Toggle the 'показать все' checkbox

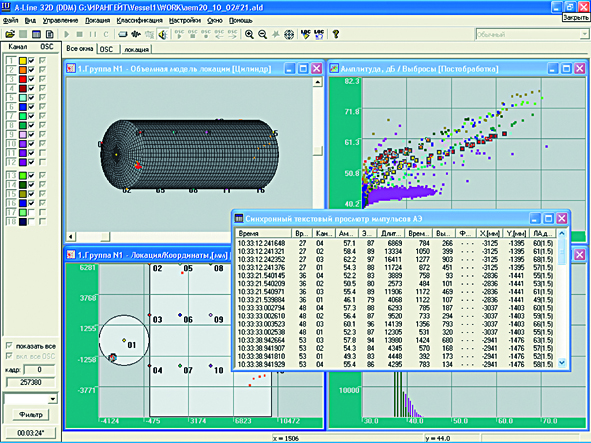9,346
